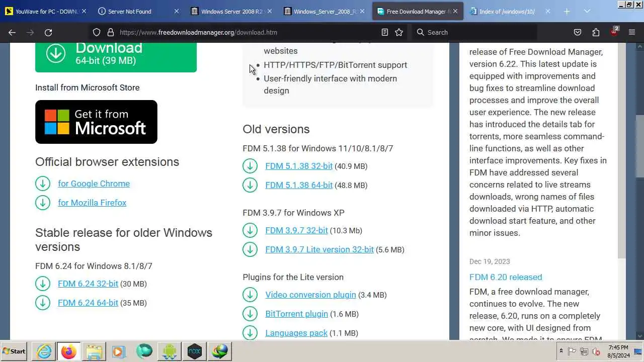This screenshot has height=362, width=644.
Task: Click the Firefox taskbar button
Action: [69, 351]
